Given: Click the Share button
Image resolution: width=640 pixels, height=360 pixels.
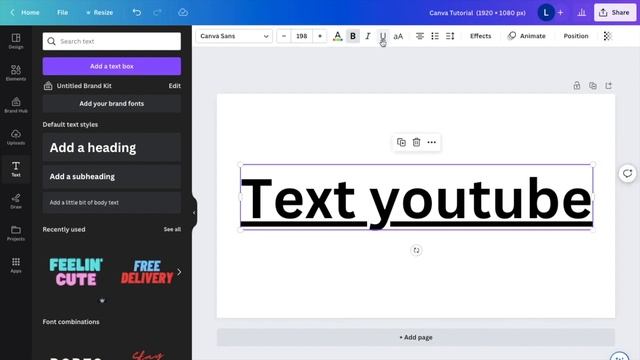Looking at the screenshot, I should [x=615, y=13].
